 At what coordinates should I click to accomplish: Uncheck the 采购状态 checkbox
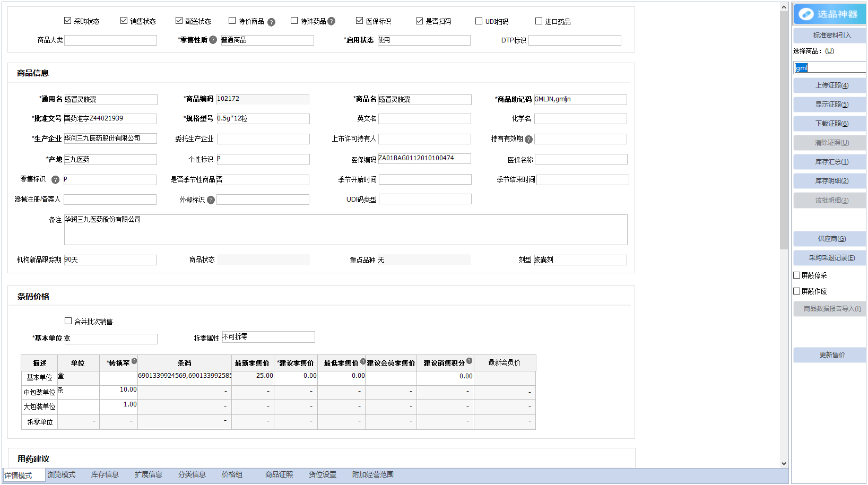click(67, 20)
